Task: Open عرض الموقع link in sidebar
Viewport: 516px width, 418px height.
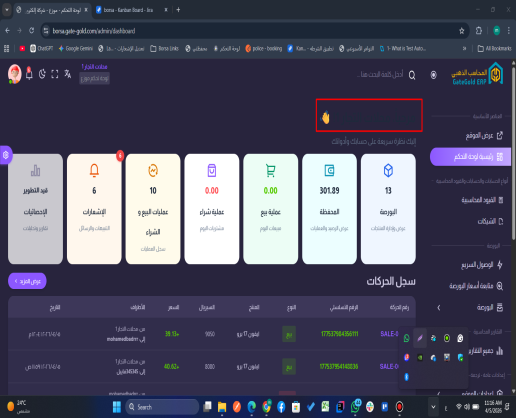Action: pyautogui.click(x=484, y=135)
